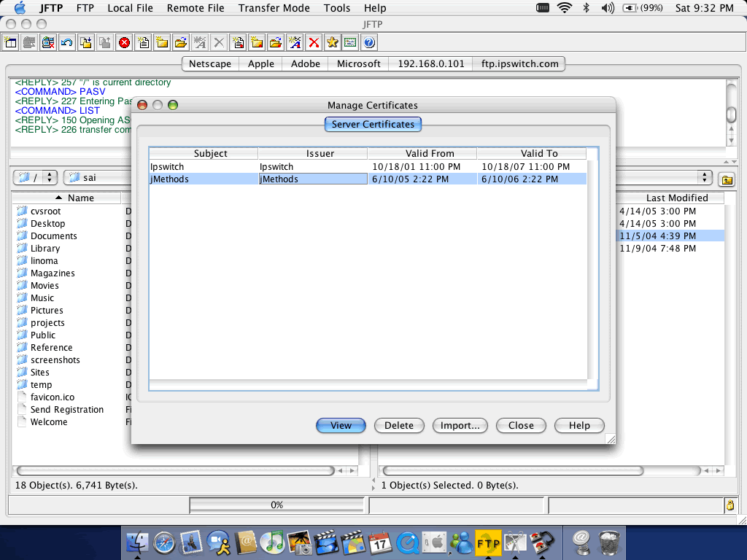This screenshot has width=747, height=560.
Task: Open the FTP menu
Action: click(85, 8)
